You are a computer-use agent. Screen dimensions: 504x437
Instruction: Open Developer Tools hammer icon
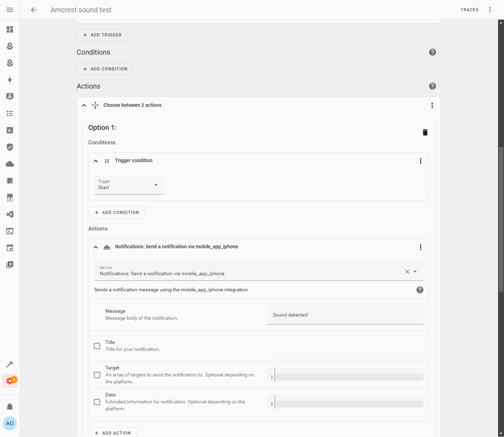(x=9, y=364)
